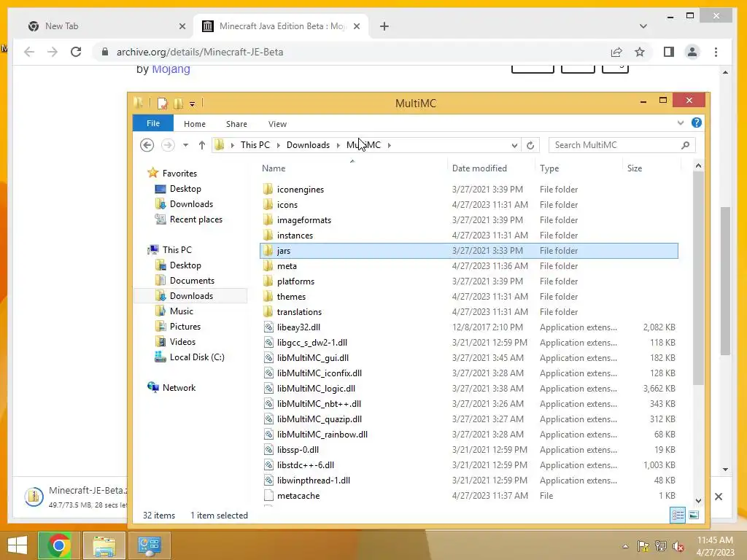The height and width of the screenshot is (560, 747).
Task: Select Network in navigation pane
Action: point(179,388)
